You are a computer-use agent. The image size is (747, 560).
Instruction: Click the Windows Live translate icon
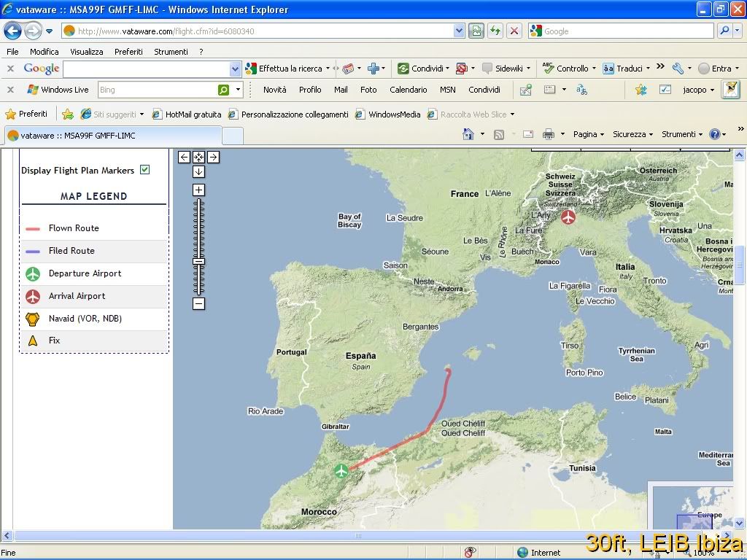(x=581, y=90)
